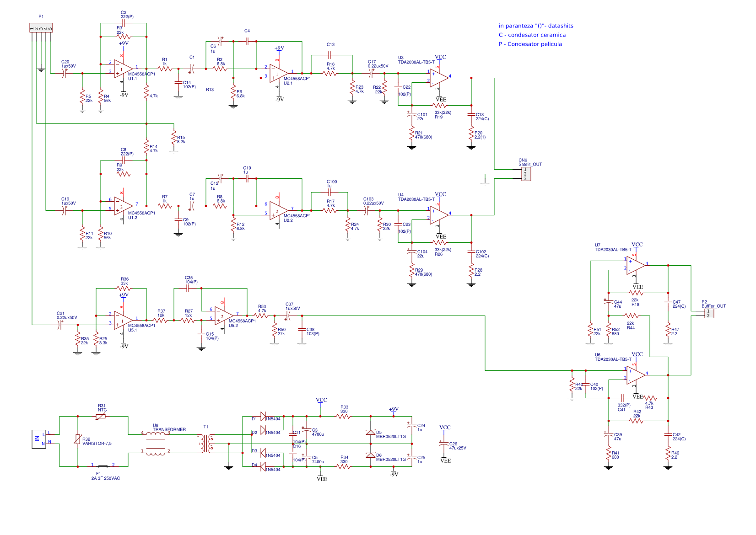Click the R32 varistor symbol
Image resolution: width=756 pixels, height=535 pixels.
78,440
